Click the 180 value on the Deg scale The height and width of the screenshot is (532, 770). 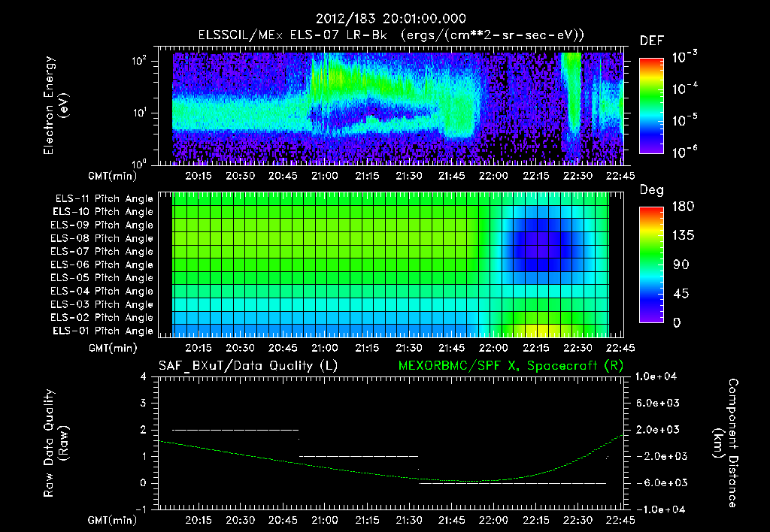click(683, 206)
